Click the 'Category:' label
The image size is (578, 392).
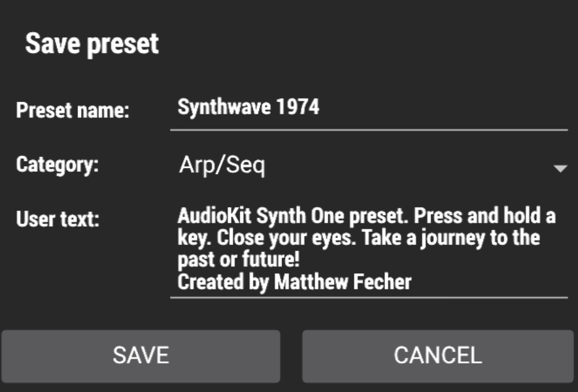coord(57,164)
